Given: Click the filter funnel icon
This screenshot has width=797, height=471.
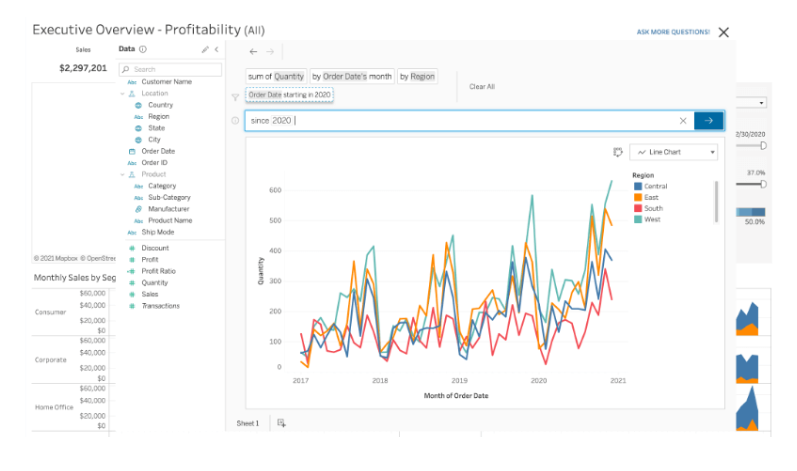Looking at the screenshot, I should coord(235,97).
